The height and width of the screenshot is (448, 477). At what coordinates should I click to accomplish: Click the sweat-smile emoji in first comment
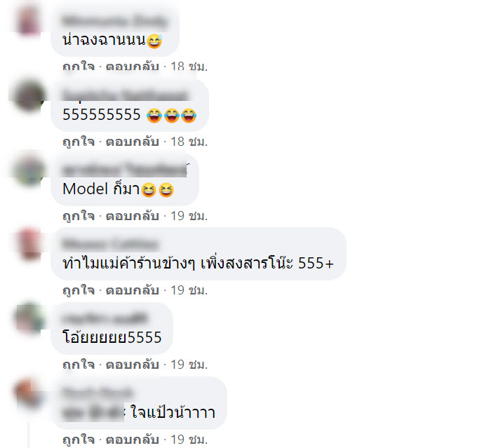[154, 41]
